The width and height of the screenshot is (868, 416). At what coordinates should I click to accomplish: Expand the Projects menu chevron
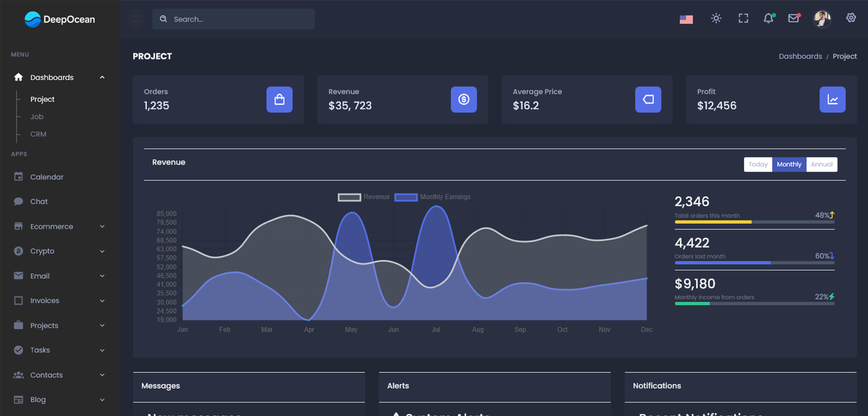click(102, 325)
